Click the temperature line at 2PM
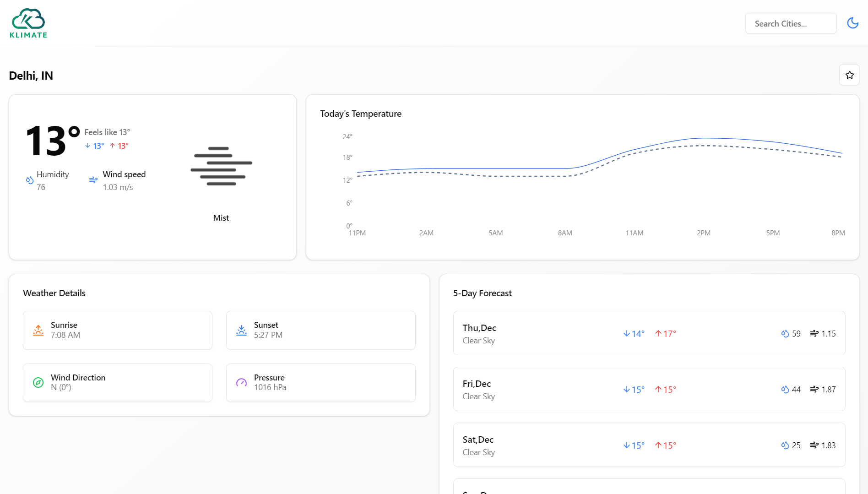 704,138
